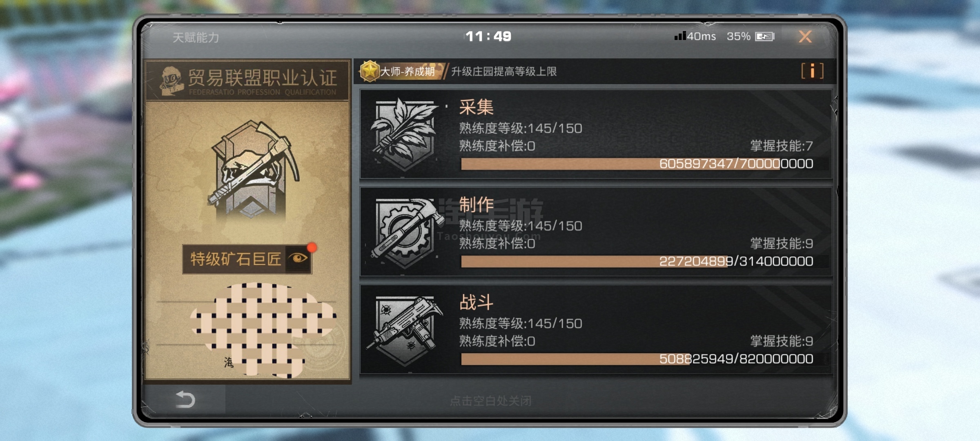Screen dimensions: 980x441
Task: Click the signal strength bars icon
Action: pyautogui.click(x=680, y=36)
